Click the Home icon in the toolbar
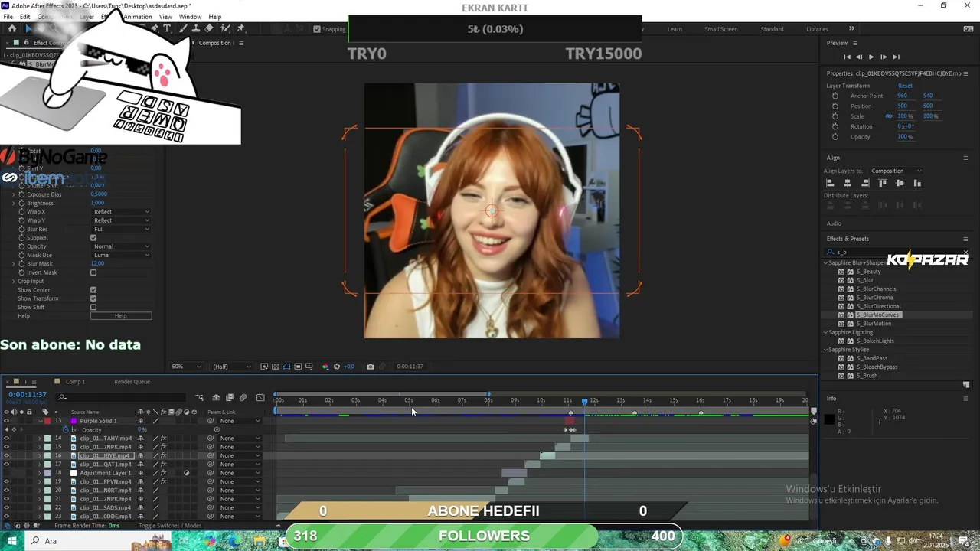 11,28
